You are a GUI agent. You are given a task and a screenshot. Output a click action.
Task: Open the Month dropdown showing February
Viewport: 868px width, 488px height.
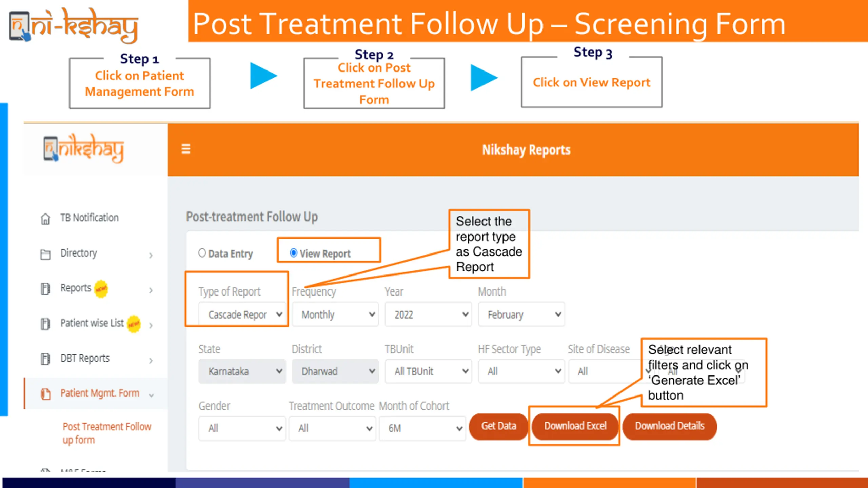point(521,314)
